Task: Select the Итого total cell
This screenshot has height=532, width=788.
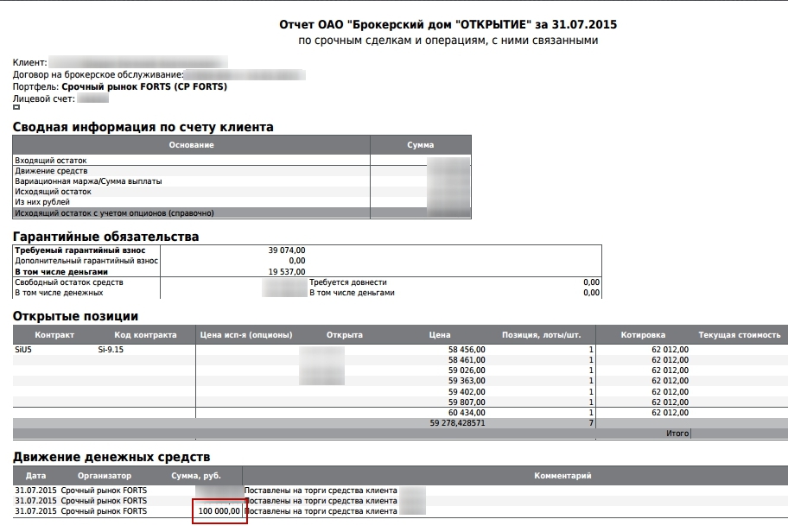Action: (677, 434)
